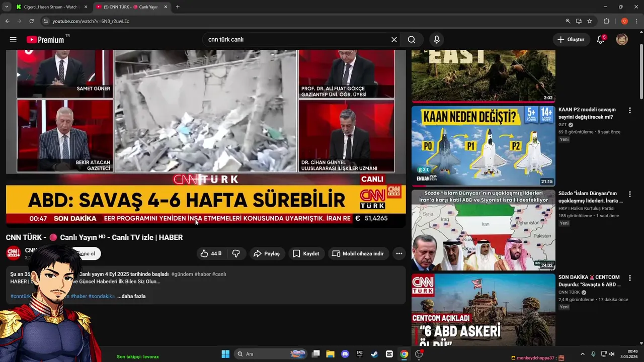The image size is (644, 362).
Task: Like the video with thumbs up
Action: click(x=211, y=254)
